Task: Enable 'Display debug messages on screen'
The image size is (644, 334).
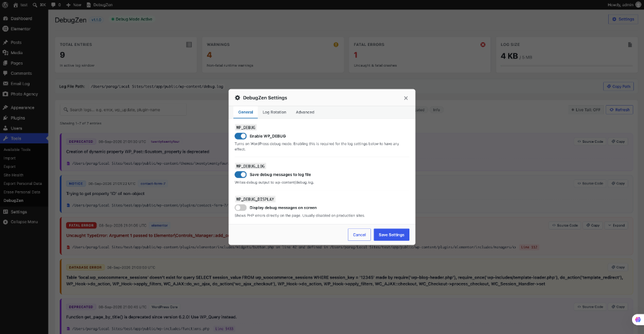Action: 241,208
